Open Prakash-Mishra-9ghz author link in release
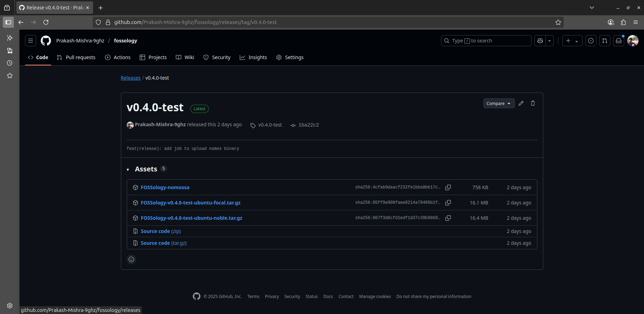Screen dimensions: 644x314 point(160,124)
